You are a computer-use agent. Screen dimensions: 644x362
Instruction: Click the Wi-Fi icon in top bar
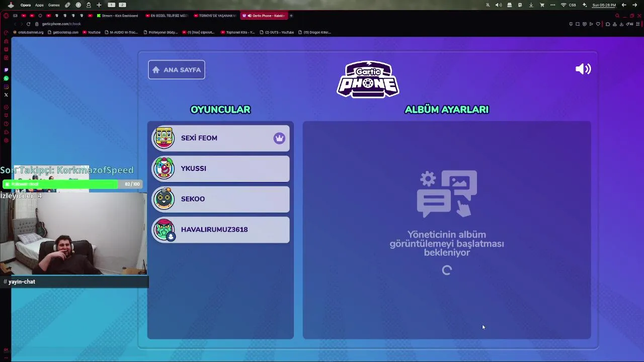563,5
